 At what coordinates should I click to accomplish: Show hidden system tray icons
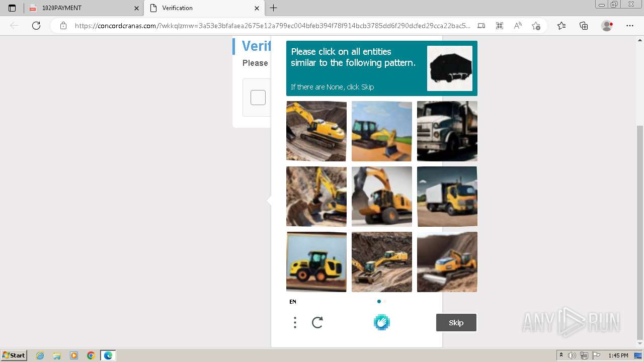(x=561, y=355)
